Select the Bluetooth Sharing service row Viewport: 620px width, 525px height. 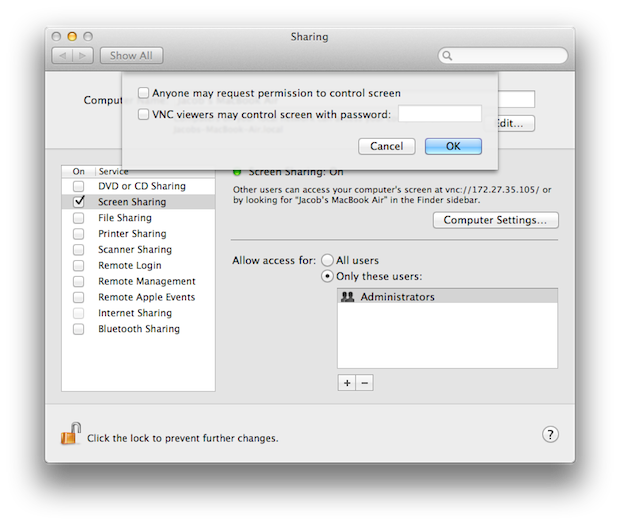click(138, 329)
